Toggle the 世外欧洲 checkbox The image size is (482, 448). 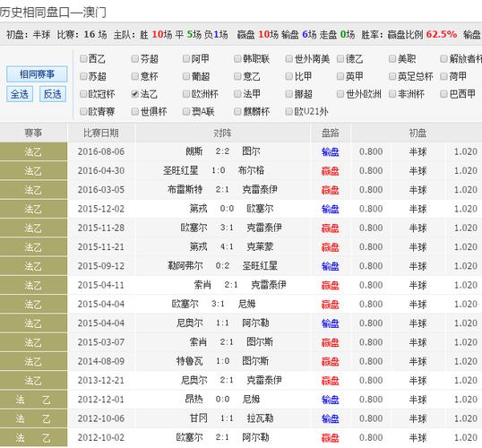(x=340, y=94)
